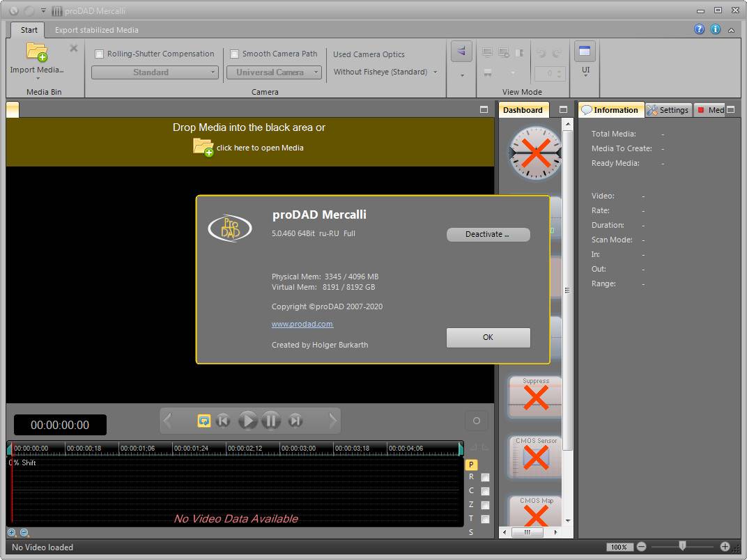Viewport: 747px width, 560px height.
Task: Open the quick access toolbar dropdown arrow
Action: click(43, 10)
